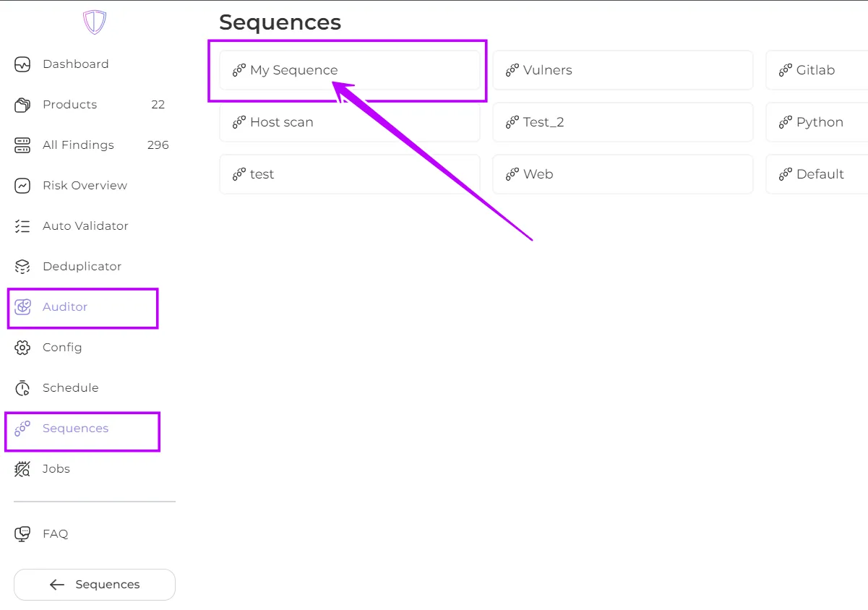The width and height of the screenshot is (868, 610).
Task: Open the Sequences menu item
Action: 75,429
